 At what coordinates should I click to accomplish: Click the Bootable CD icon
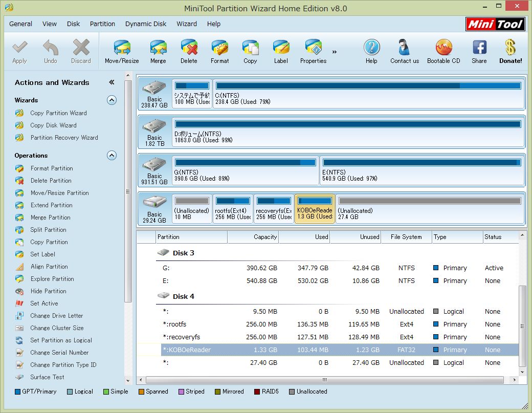click(444, 52)
